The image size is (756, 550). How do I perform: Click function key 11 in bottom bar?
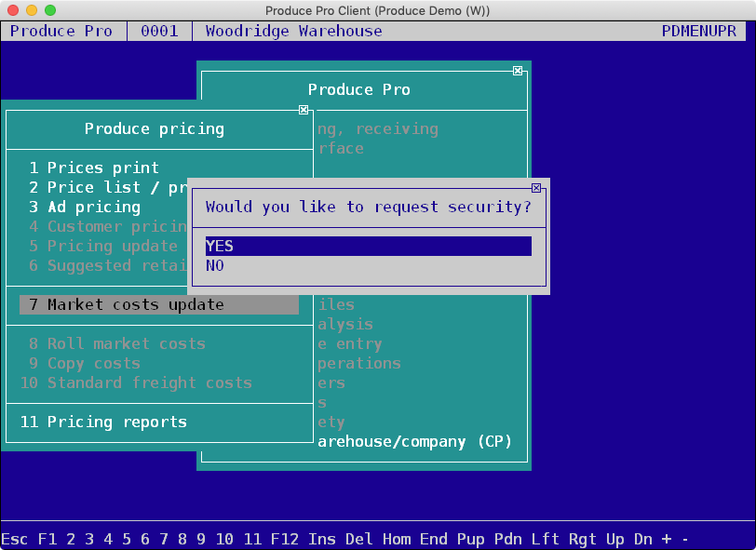252,539
